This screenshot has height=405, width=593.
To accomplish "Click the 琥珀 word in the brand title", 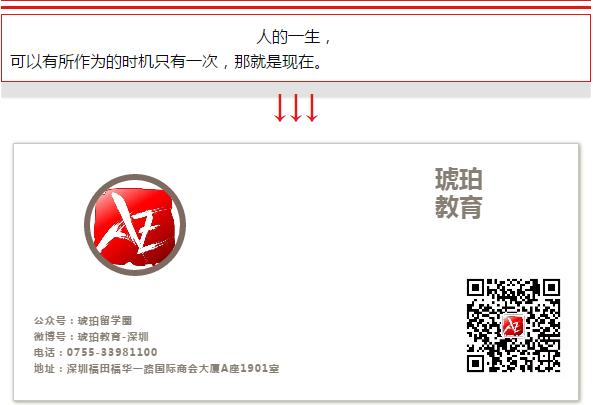I will 458,179.
